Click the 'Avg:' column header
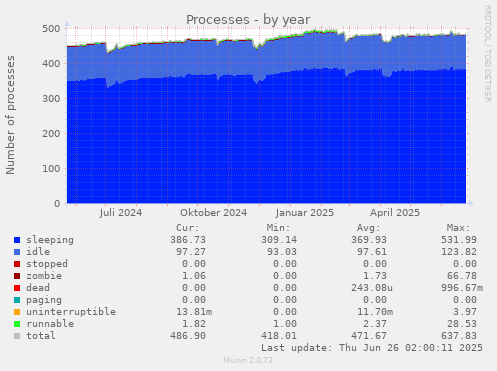Viewport: 497px width, 371px height. click(368, 228)
